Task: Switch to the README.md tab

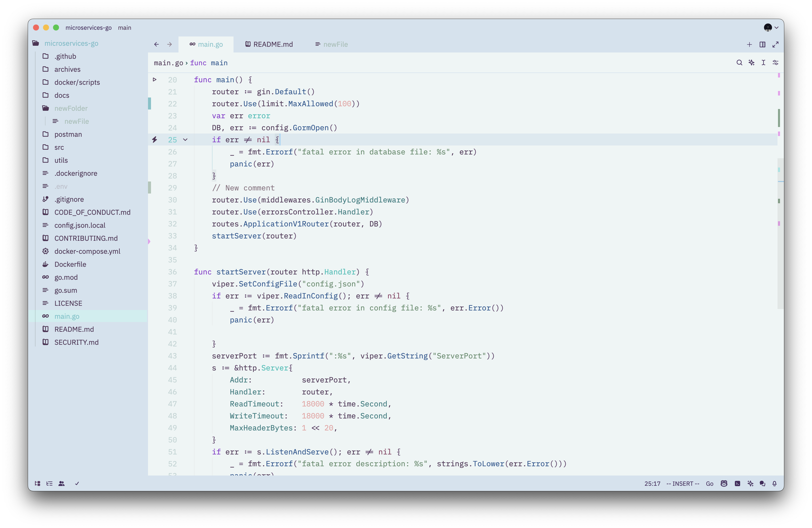Action: click(269, 44)
